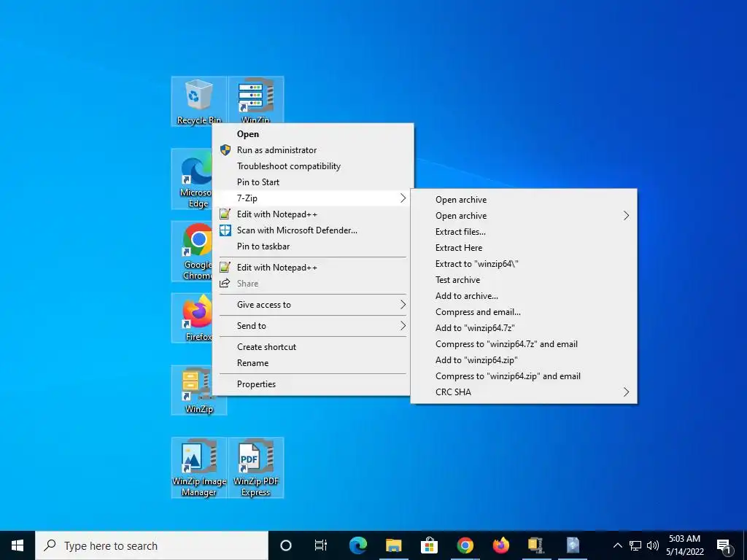The image size is (747, 560).
Task: Choose Add to "winzip64.7z"
Action: [x=524, y=327]
